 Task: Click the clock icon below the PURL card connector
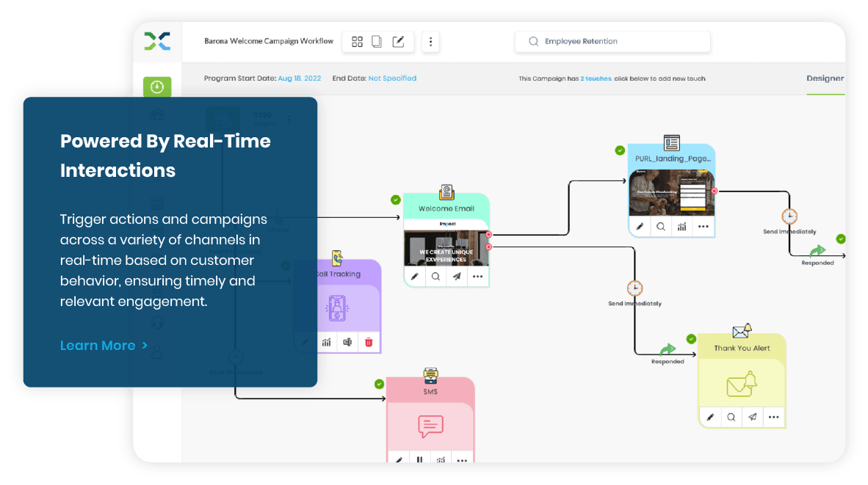point(789,216)
